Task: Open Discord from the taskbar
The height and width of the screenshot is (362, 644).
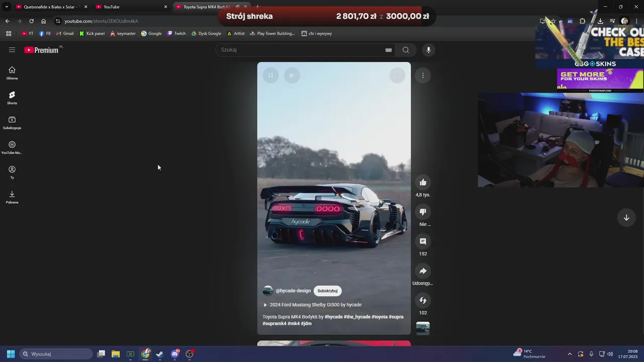Action: [175, 354]
